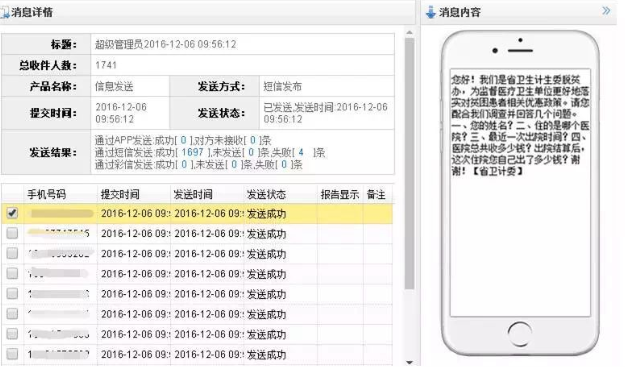Click the send method value 短信发布

tap(283, 86)
